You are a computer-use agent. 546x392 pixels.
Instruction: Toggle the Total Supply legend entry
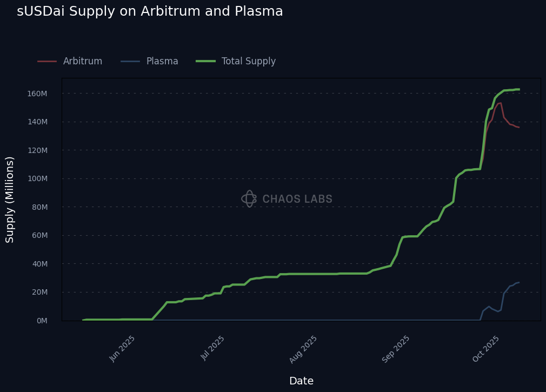tap(248, 62)
